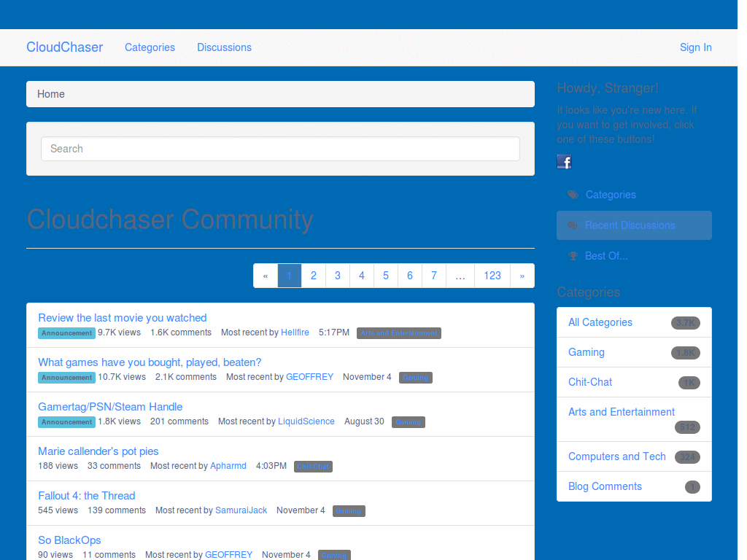View GEOFFREY's profile in So BlackOps row

pos(228,555)
